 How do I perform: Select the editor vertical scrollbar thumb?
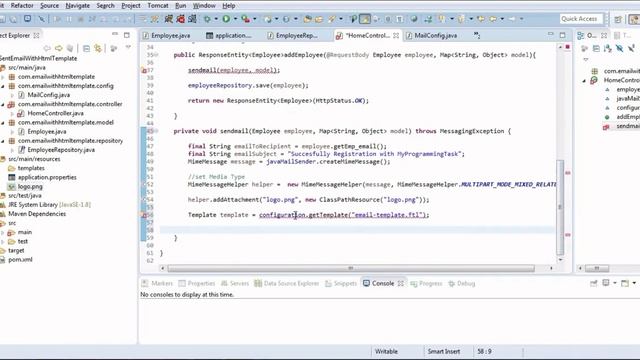point(560,207)
